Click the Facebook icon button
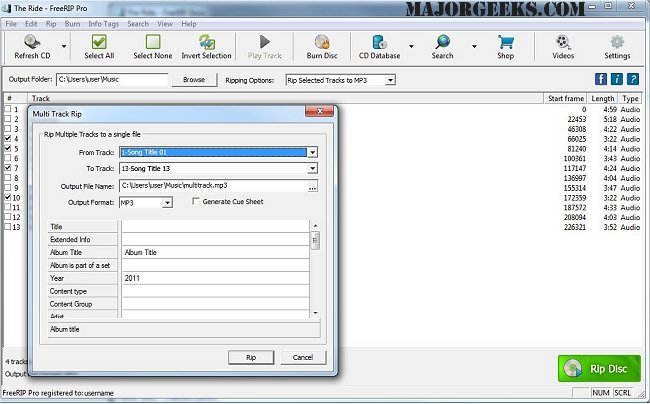Screen dimensions: 650x404 pos(601,79)
